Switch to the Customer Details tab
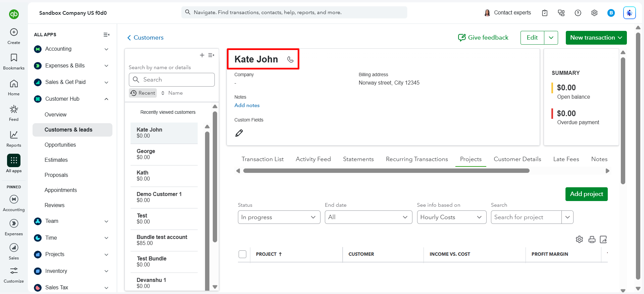 (x=517, y=159)
